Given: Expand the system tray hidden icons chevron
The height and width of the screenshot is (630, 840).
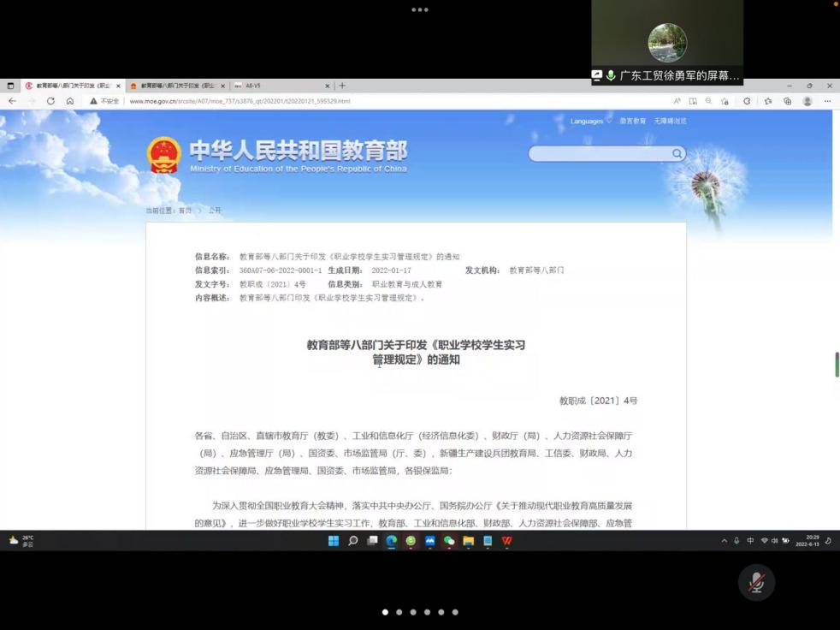Looking at the screenshot, I should coord(725,541).
